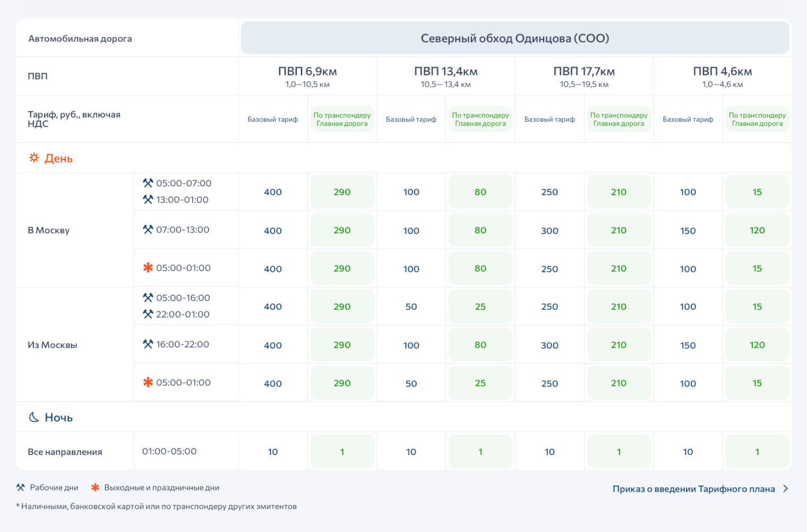The height and width of the screenshot is (532, 807).
Task: Click hammer icon beside 07:00-13:00
Action: coord(148,229)
